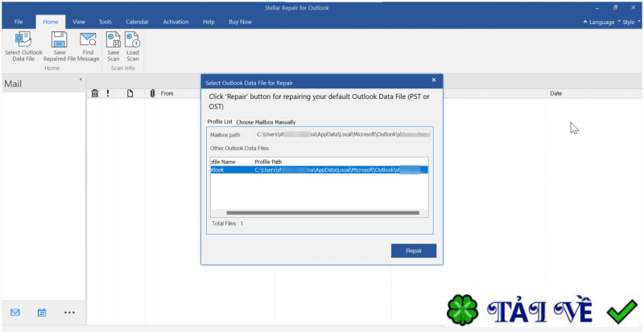Collapse the Mail pane arrow

(80, 79)
